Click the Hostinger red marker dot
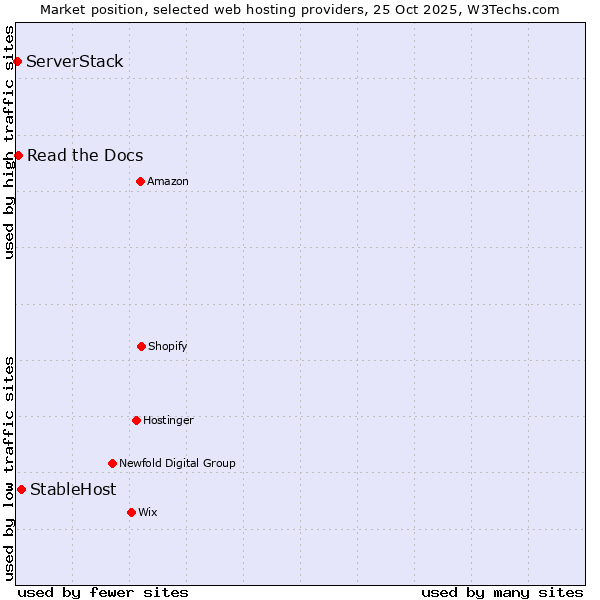The width and height of the screenshot is (600, 600). click(x=136, y=420)
